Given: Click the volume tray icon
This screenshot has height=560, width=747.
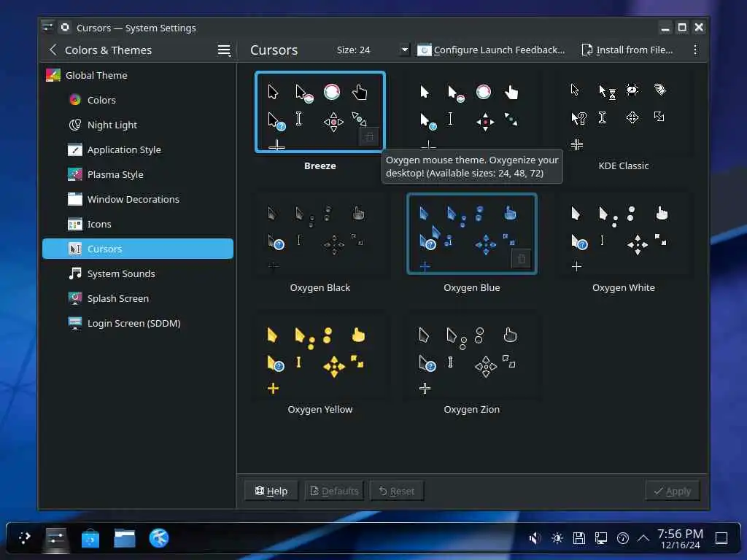Looking at the screenshot, I should [535, 538].
